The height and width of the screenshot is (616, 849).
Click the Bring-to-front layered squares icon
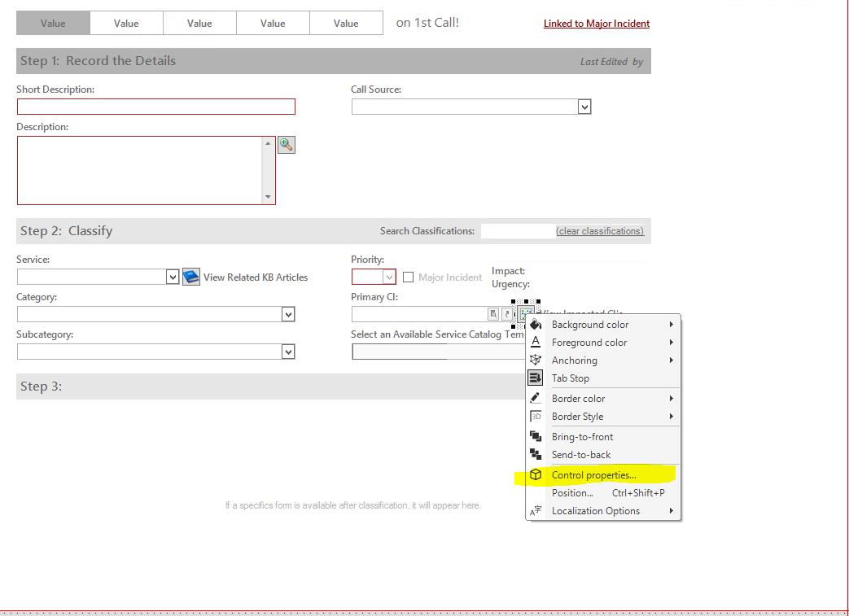[535, 436]
